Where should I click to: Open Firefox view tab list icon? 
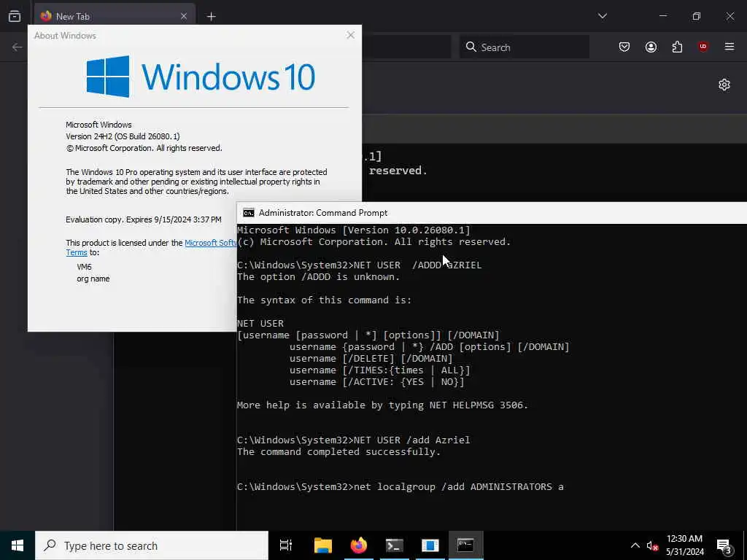(x=15, y=16)
